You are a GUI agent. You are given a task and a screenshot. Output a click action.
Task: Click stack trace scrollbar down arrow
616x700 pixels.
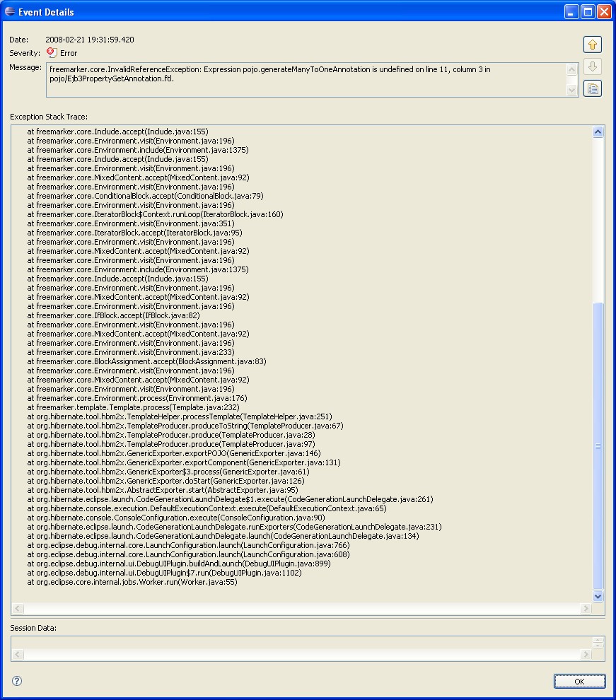coord(598,596)
